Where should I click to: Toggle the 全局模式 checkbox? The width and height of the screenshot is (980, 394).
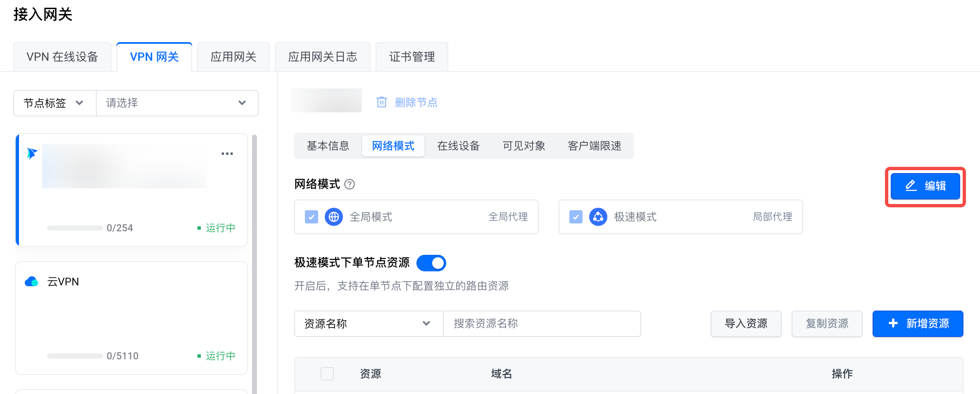click(x=312, y=217)
